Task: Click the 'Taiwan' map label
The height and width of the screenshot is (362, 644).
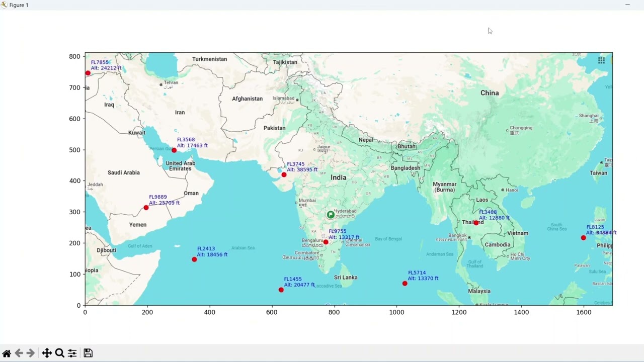Action: coord(598,172)
